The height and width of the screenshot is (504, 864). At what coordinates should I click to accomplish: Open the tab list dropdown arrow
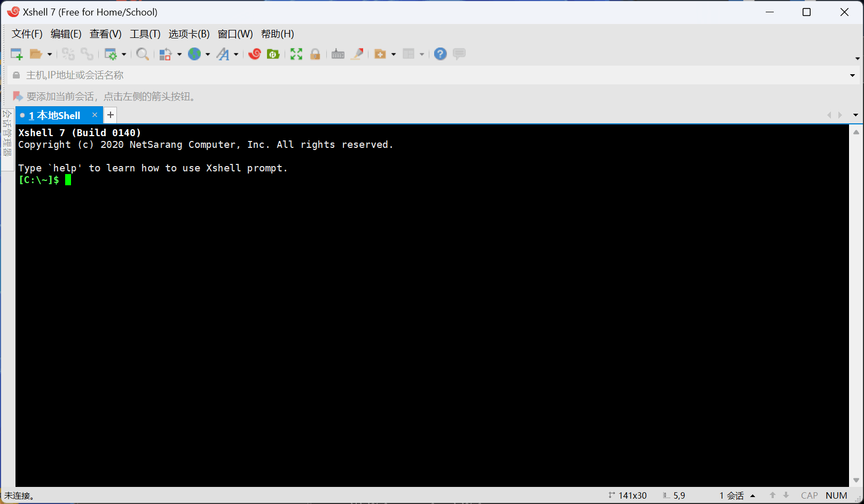855,115
